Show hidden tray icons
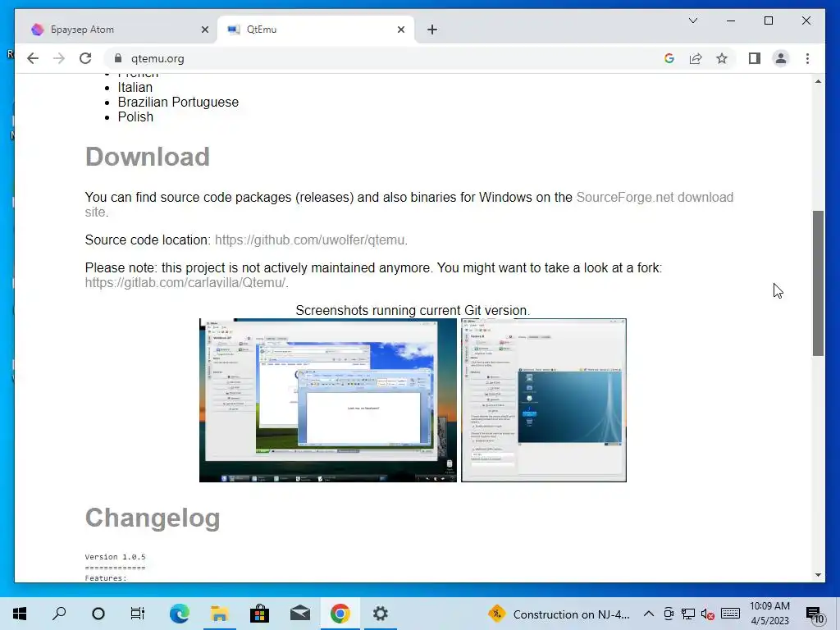Image resolution: width=840 pixels, height=630 pixels. pyautogui.click(x=648, y=614)
